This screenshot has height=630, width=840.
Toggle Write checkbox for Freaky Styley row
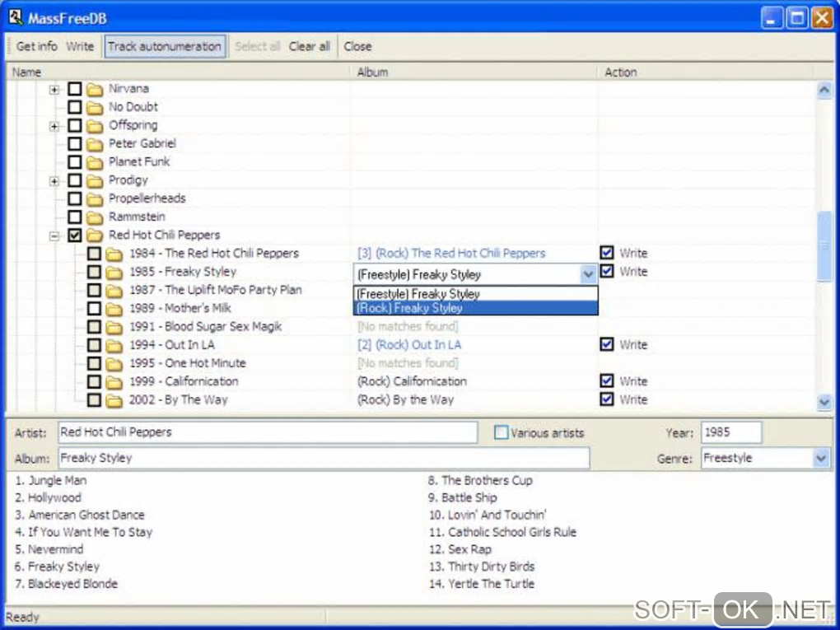(606, 271)
